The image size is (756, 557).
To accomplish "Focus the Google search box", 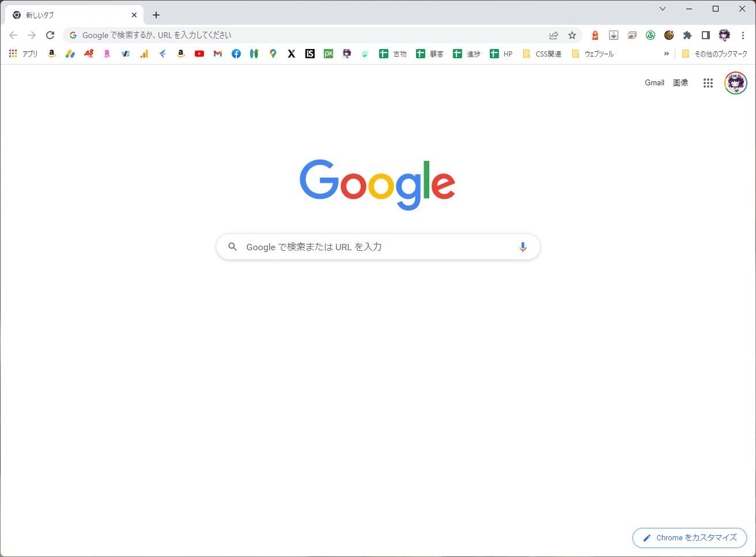I will tap(378, 247).
